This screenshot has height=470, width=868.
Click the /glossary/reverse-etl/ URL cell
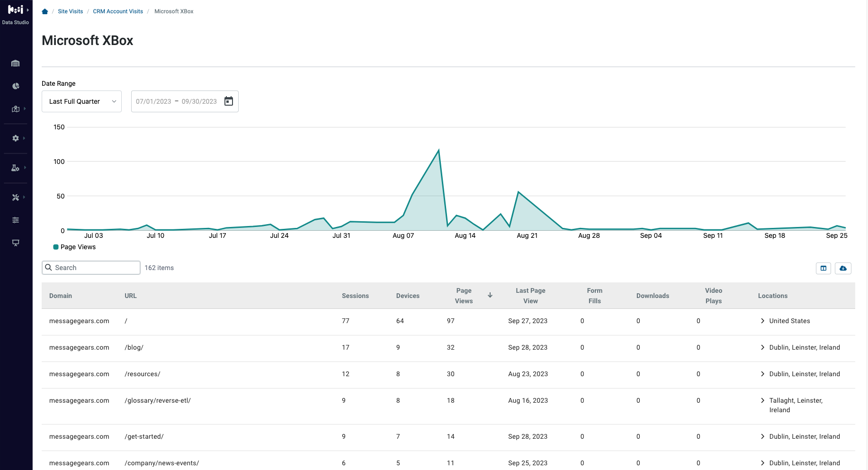coord(158,400)
